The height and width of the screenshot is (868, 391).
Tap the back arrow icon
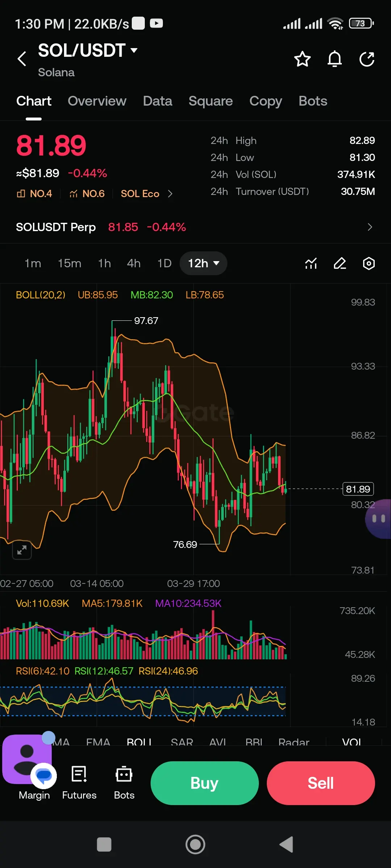22,59
